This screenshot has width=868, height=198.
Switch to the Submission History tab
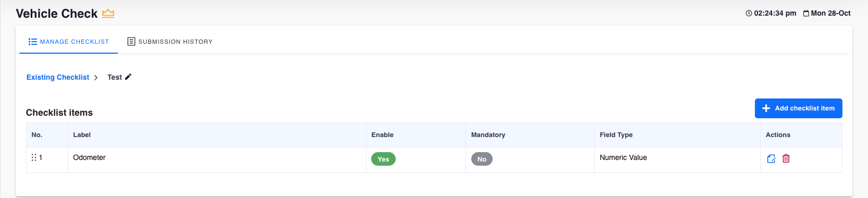coord(170,42)
